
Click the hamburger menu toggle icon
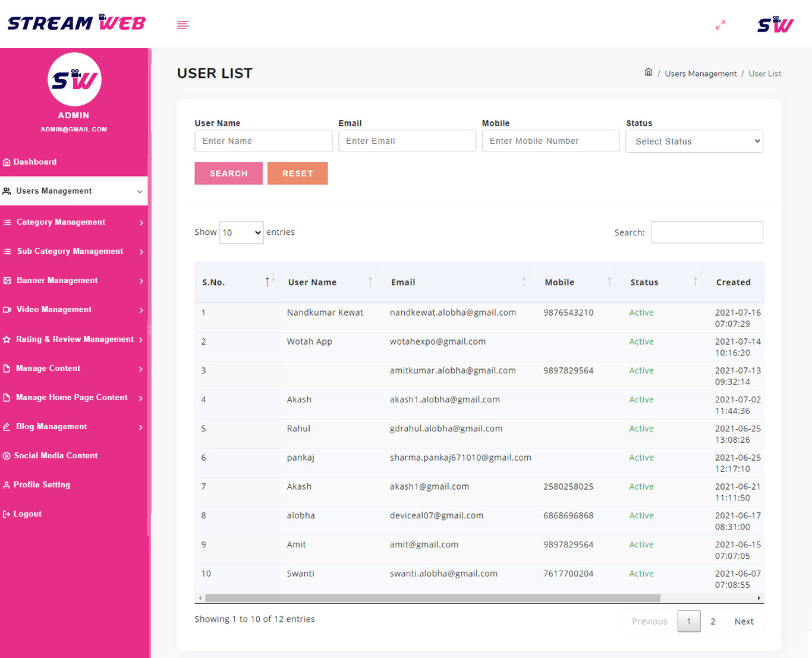point(182,25)
